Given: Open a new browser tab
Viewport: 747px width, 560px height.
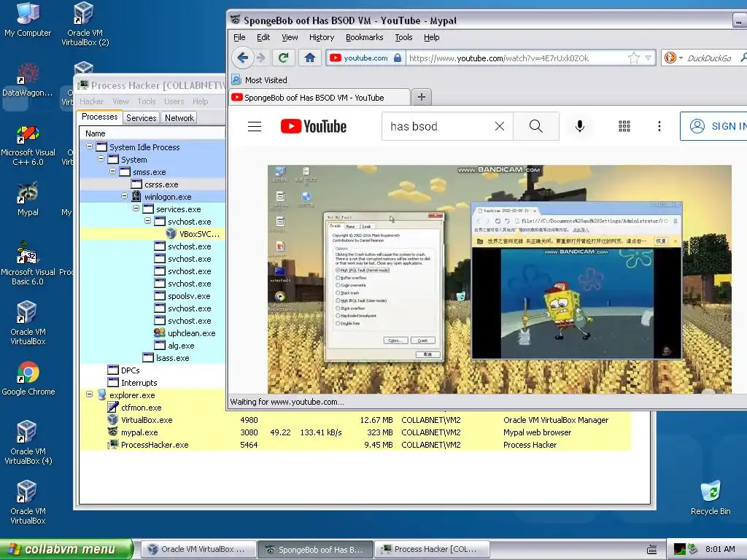Looking at the screenshot, I should (421, 97).
